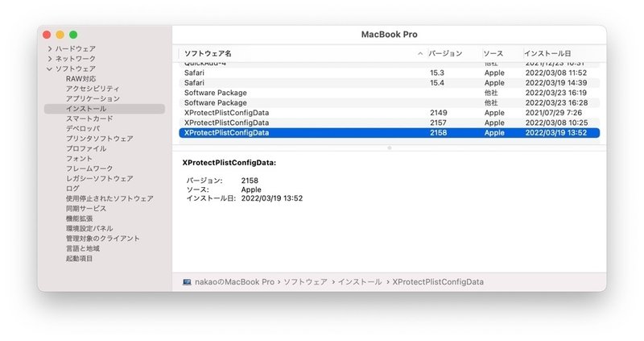Select the Safari 15.4 row
The height and width of the screenshot is (341, 644).
pos(390,83)
